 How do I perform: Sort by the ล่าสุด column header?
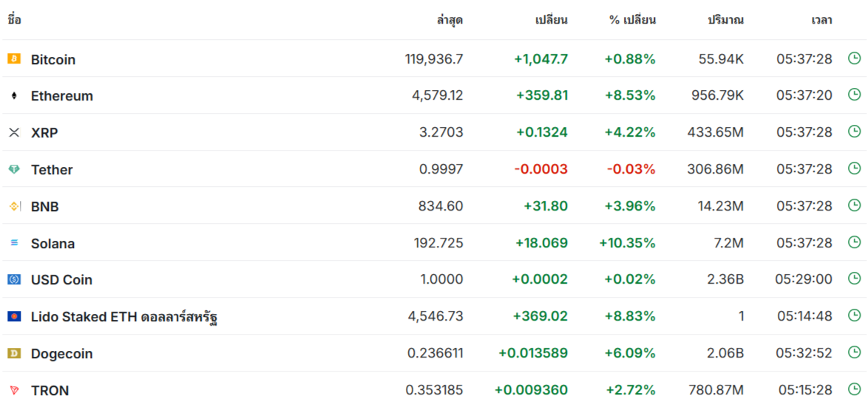[x=450, y=21]
